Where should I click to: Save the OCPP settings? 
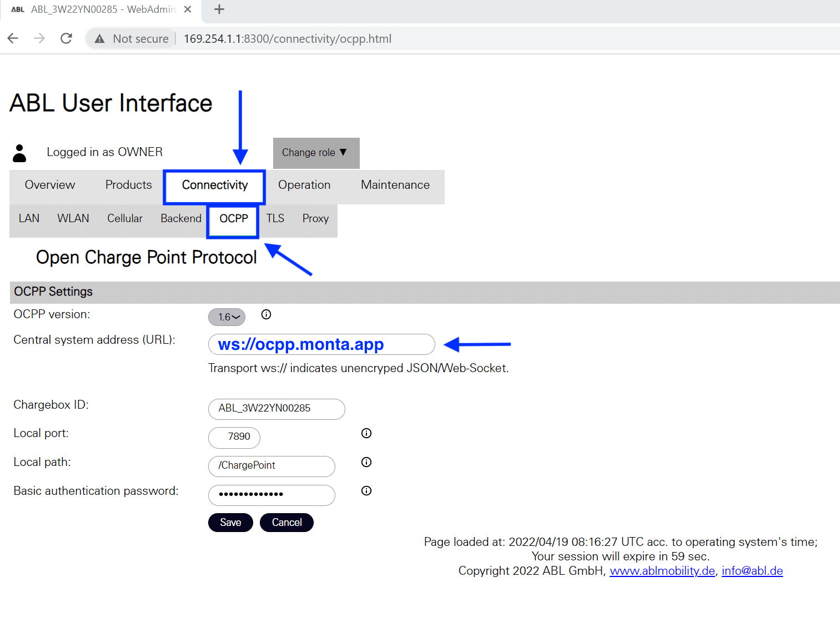coord(230,522)
